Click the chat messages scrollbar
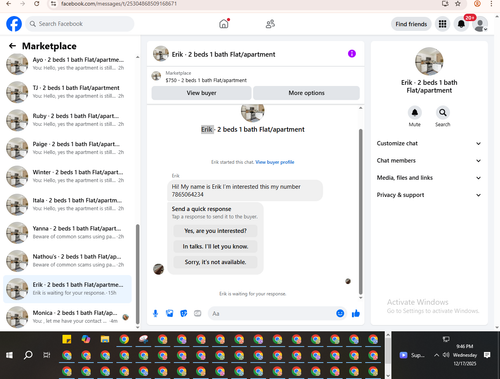The width and height of the screenshot is (500, 379). pos(360,211)
